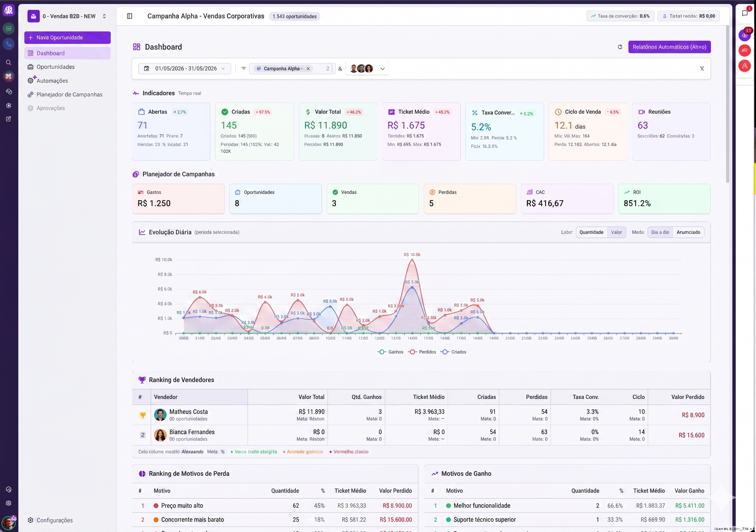Open Dashboard in the sidebar
This screenshot has height=532, width=756.
pos(67,53)
